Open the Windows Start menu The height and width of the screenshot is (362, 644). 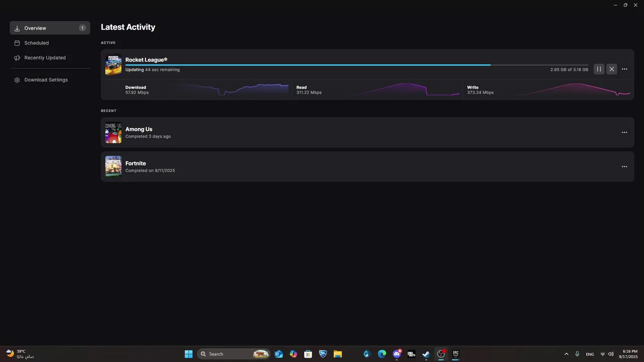(189, 354)
